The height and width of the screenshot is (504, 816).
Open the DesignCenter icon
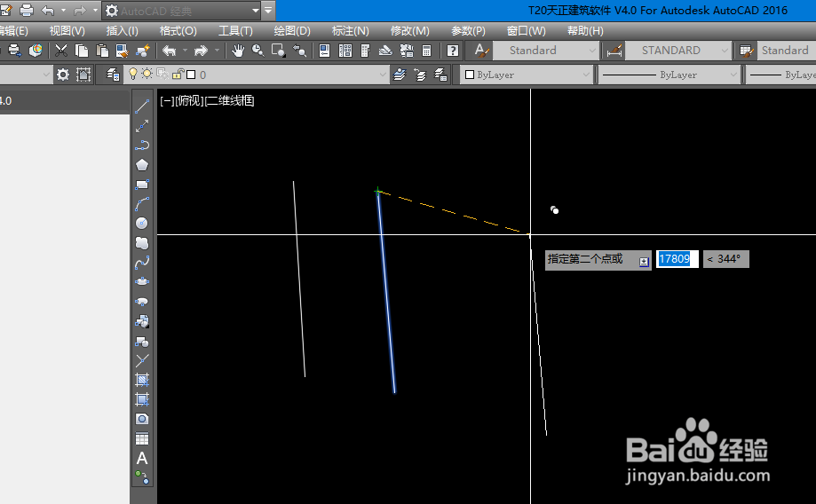[345, 51]
